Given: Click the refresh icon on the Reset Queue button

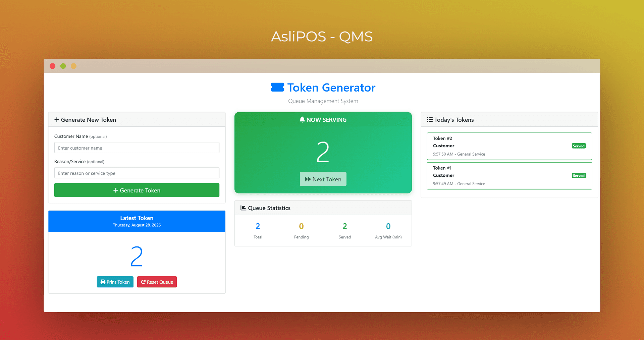Looking at the screenshot, I should [143, 282].
